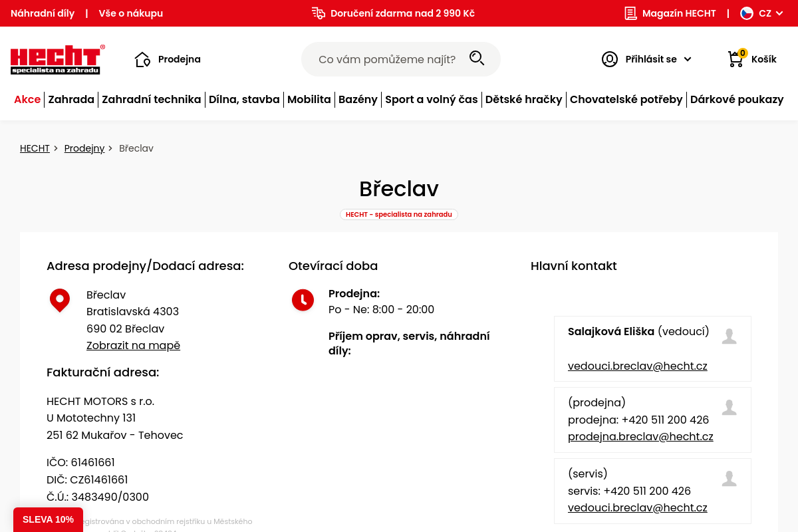
Task: Open the Zahrada category
Action: [x=71, y=100]
